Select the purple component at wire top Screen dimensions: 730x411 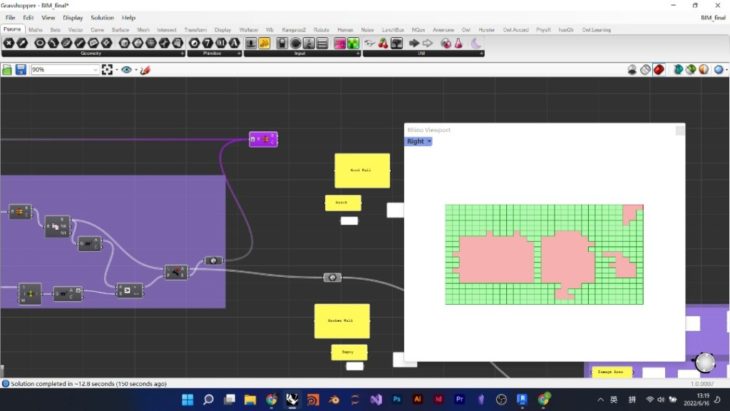pos(263,139)
